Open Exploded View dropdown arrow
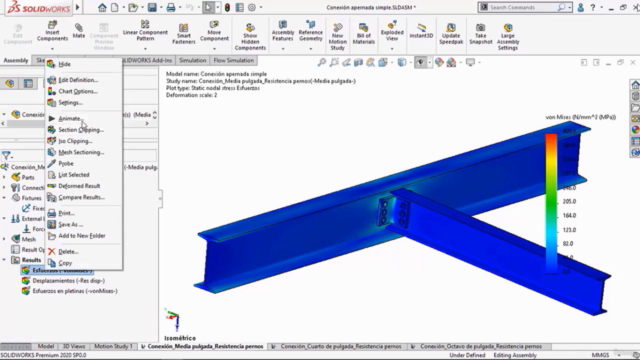 coord(392,49)
